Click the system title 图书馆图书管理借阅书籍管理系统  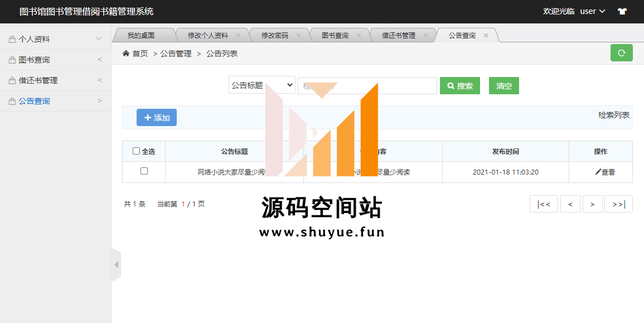(x=86, y=12)
